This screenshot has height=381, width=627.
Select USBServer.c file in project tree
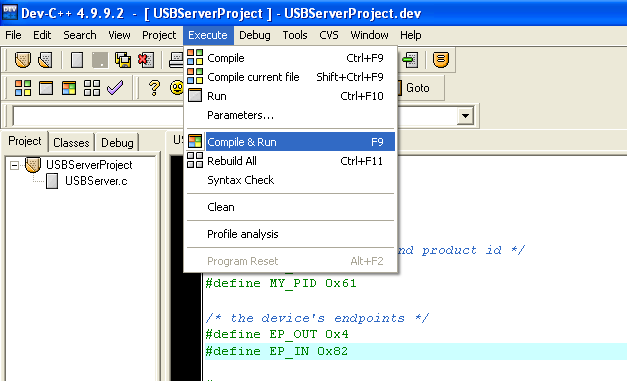(x=96, y=181)
